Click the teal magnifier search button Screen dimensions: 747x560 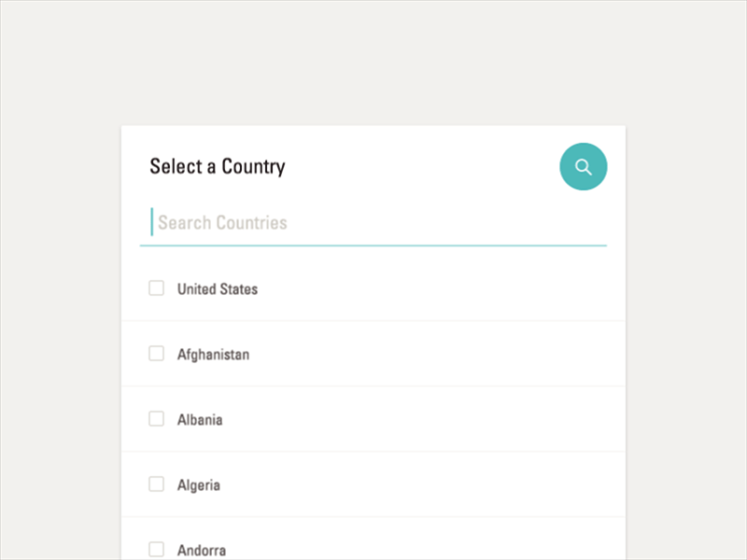tap(584, 167)
